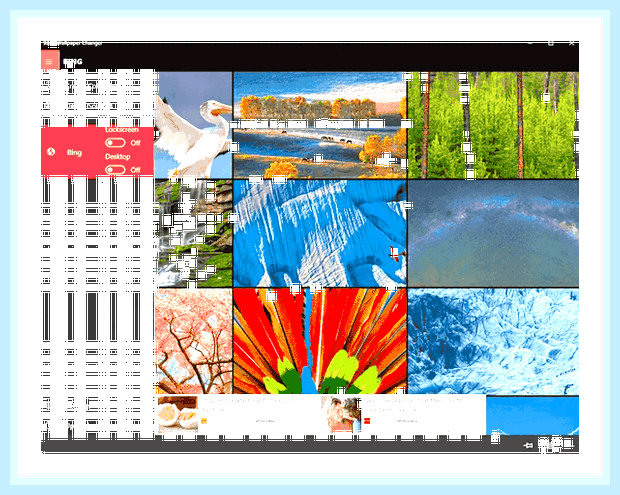Click the Desktop label text

[117, 157]
